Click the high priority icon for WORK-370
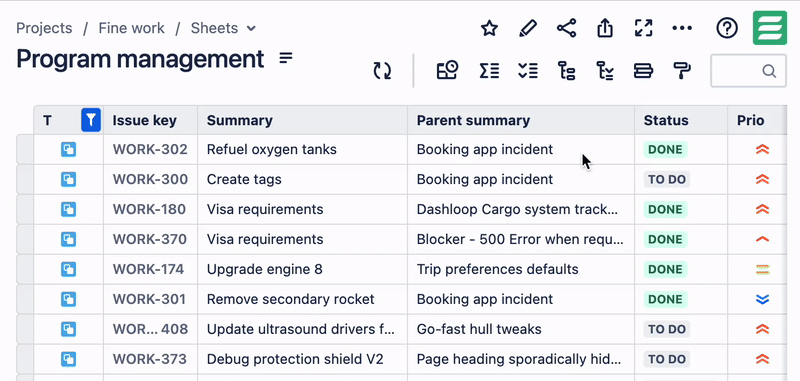800x381 pixels. click(762, 239)
